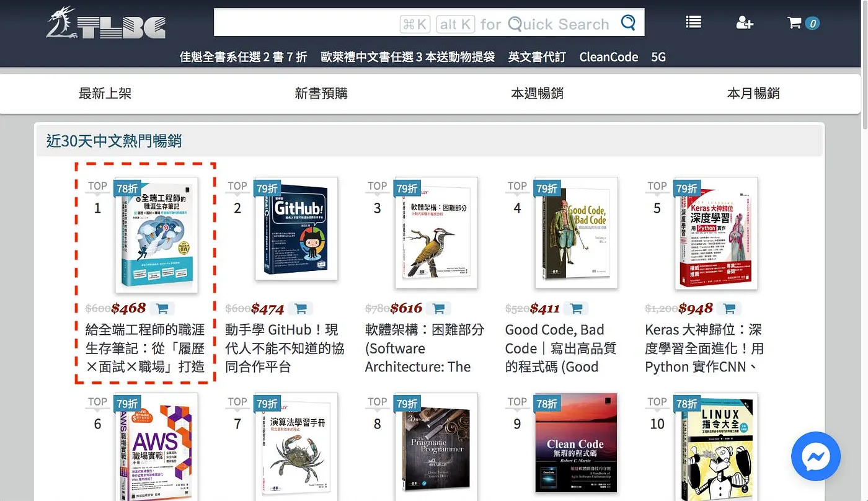The height and width of the screenshot is (501, 868).
Task: Open the 英文書代訂 link
Action: tap(537, 57)
